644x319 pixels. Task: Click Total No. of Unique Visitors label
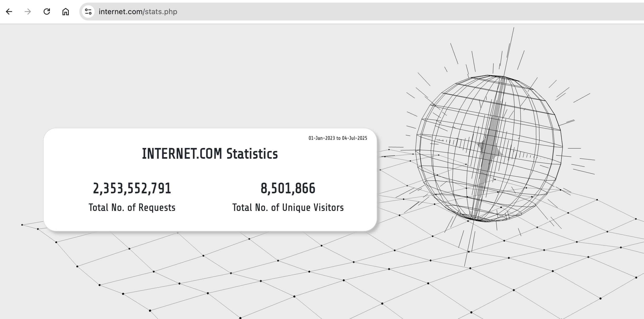[x=288, y=208]
